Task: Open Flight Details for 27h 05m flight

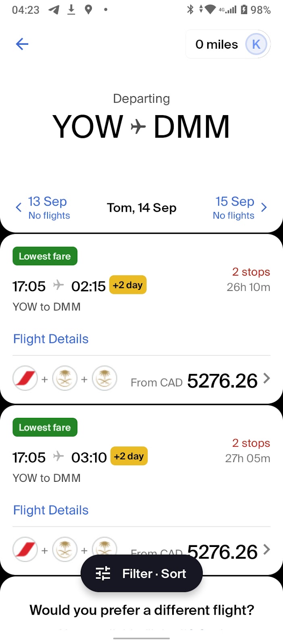Action: [51, 510]
